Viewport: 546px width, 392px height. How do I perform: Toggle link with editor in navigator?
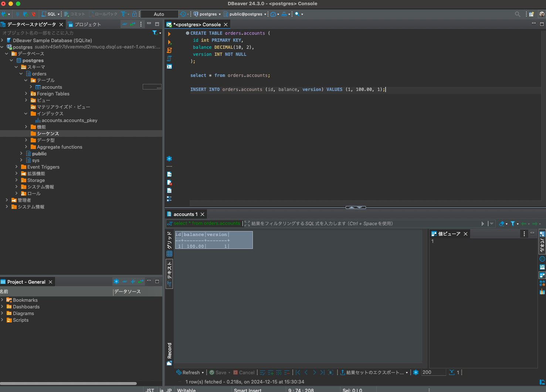133,24
